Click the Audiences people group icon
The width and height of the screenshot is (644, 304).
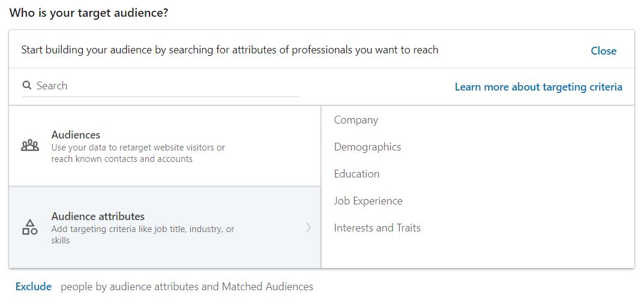(30, 146)
